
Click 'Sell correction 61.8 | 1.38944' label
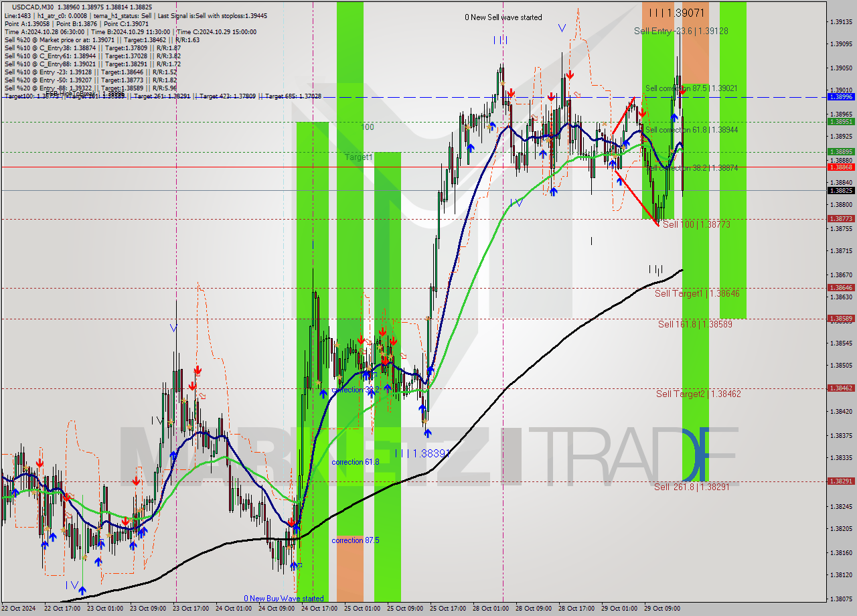691,130
